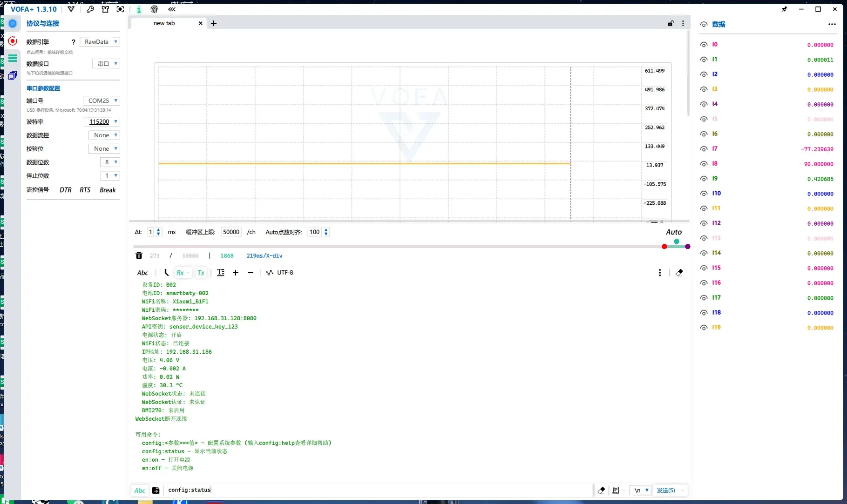
Task: Click the purple handle on the range slider
Action: [688, 247]
